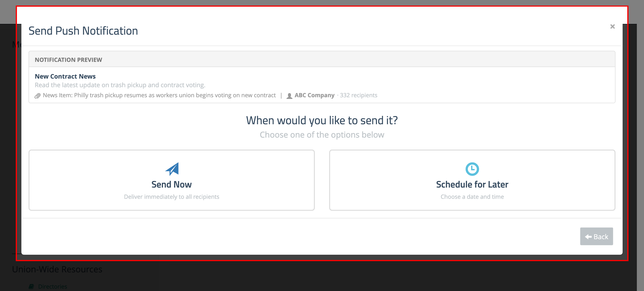Click the Union-Wide Resources heading
The height and width of the screenshot is (291, 644).
point(57,269)
